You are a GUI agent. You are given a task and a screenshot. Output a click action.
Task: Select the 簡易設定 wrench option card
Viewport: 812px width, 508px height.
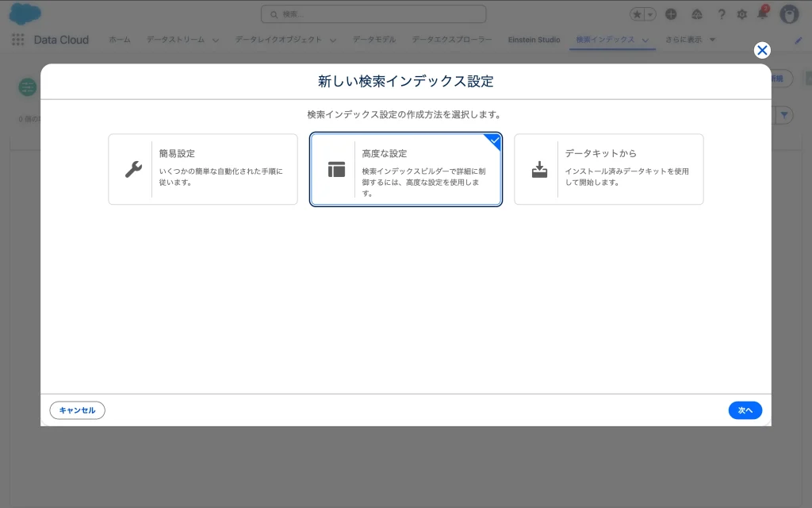pyautogui.click(x=203, y=169)
